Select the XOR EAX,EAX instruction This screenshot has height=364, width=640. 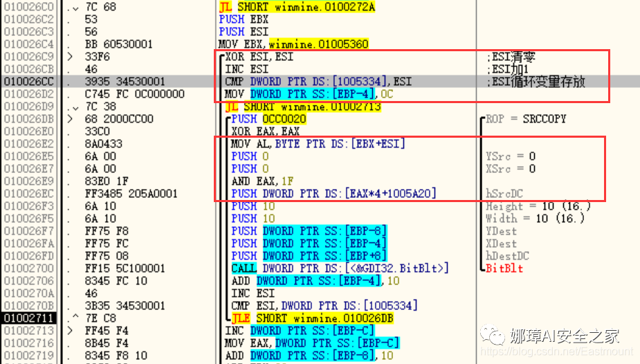tap(265, 131)
